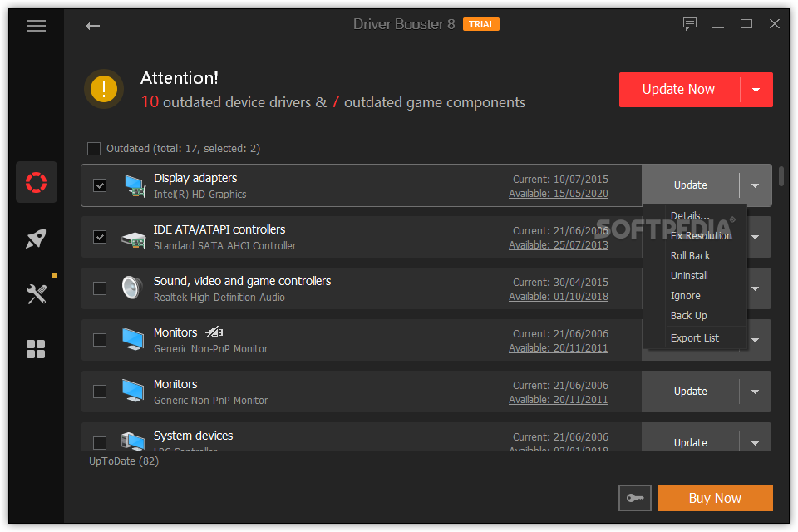
Task: Select the Scan lifebuoy sidebar icon
Action: [x=36, y=182]
